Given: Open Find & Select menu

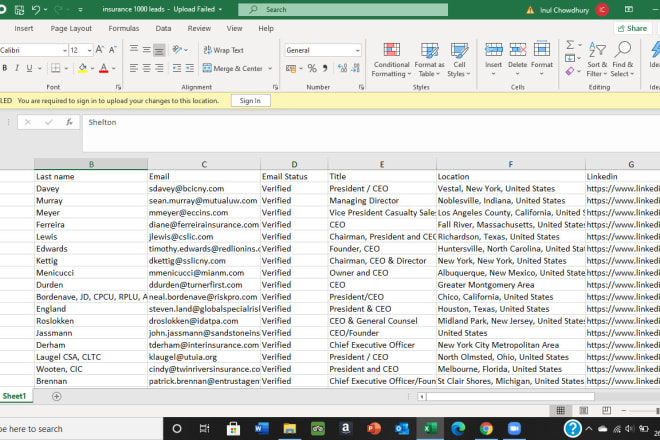Looking at the screenshot, I should point(623,59).
